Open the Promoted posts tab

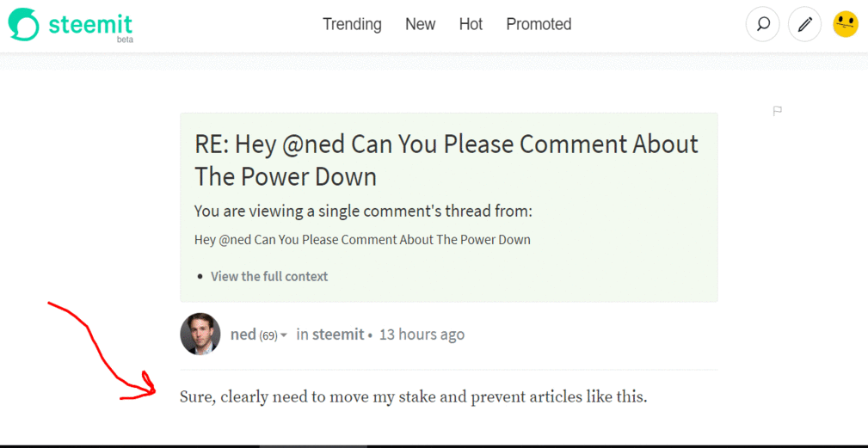(539, 24)
